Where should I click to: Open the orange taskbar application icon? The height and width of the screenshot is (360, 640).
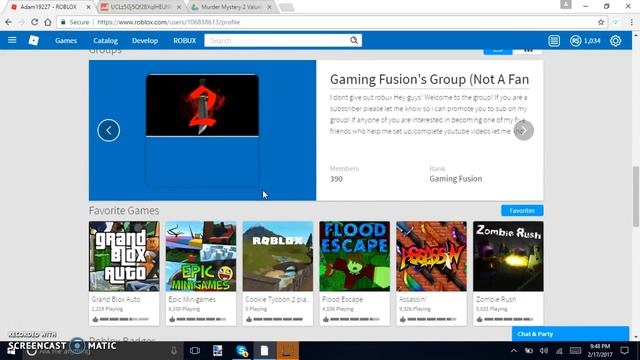287,351
